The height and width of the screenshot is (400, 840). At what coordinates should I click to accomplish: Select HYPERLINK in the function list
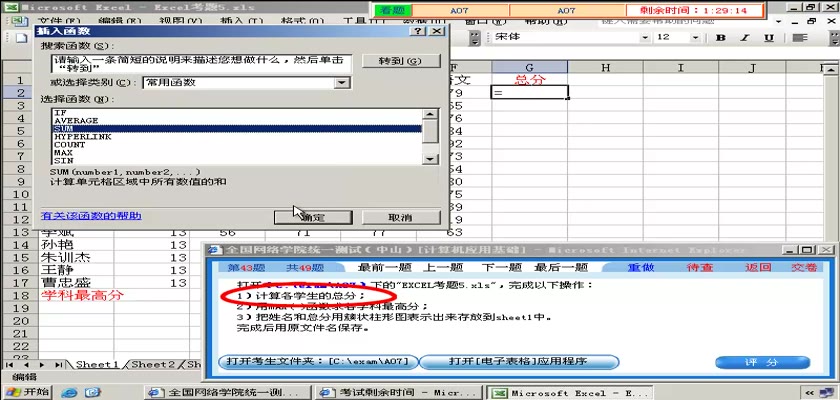pyautogui.click(x=236, y=137)
